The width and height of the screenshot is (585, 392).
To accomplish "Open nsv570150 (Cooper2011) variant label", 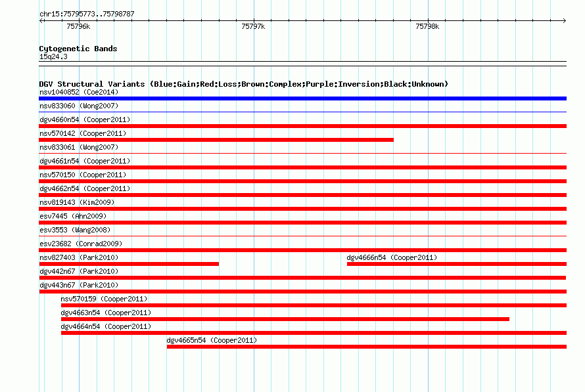I will 83,175.
